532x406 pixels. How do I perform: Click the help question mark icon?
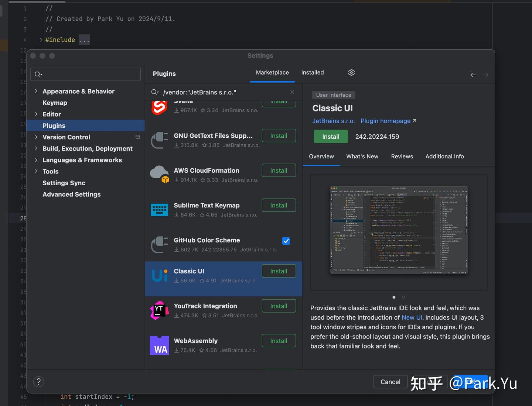pyautogui.click(x=39, y=381)
